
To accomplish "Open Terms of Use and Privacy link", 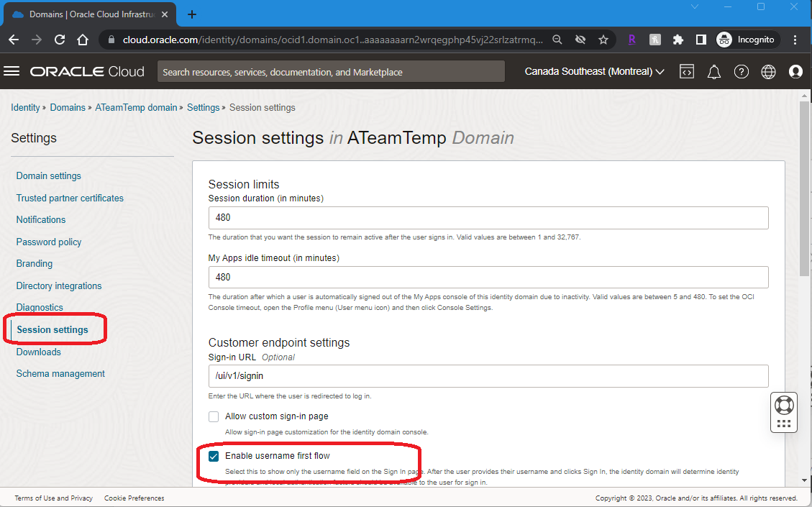I will [53, 498].
